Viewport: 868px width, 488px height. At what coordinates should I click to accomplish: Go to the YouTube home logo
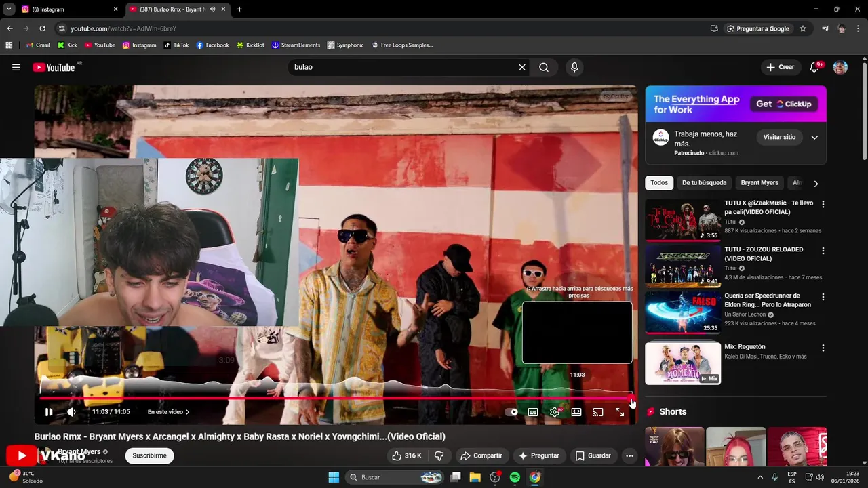tap(54, 67)
